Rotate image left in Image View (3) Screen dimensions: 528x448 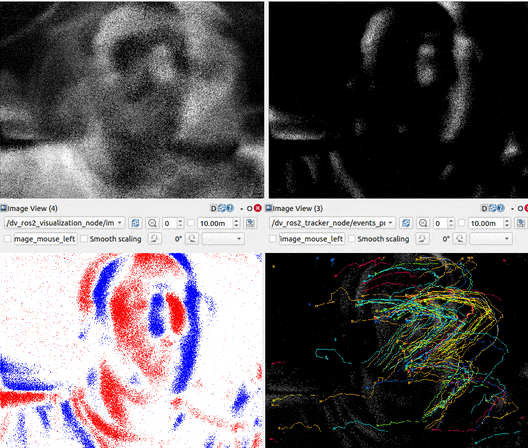coord(422,239)
